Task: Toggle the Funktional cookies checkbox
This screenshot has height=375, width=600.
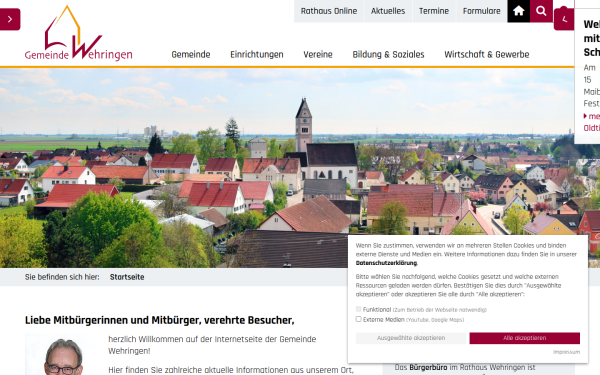Action: [359, 309]
